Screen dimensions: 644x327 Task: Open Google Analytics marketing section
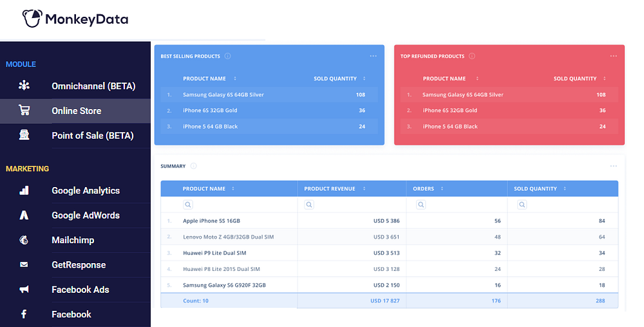[x=75, y=190]
